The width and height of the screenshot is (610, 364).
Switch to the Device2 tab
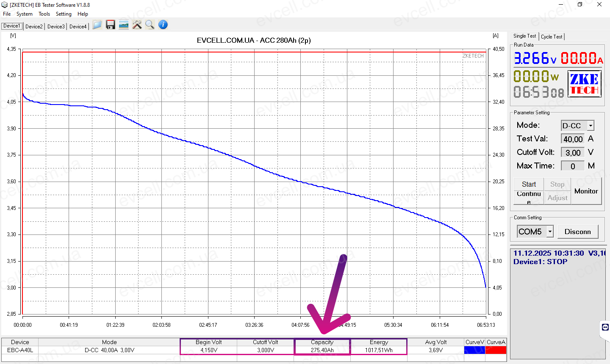34,26
